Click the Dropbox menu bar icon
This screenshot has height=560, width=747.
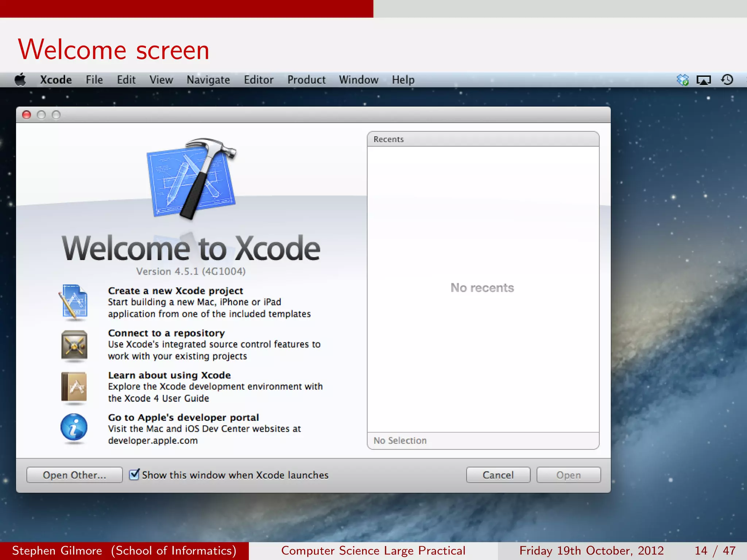click(x=682, y=80)
